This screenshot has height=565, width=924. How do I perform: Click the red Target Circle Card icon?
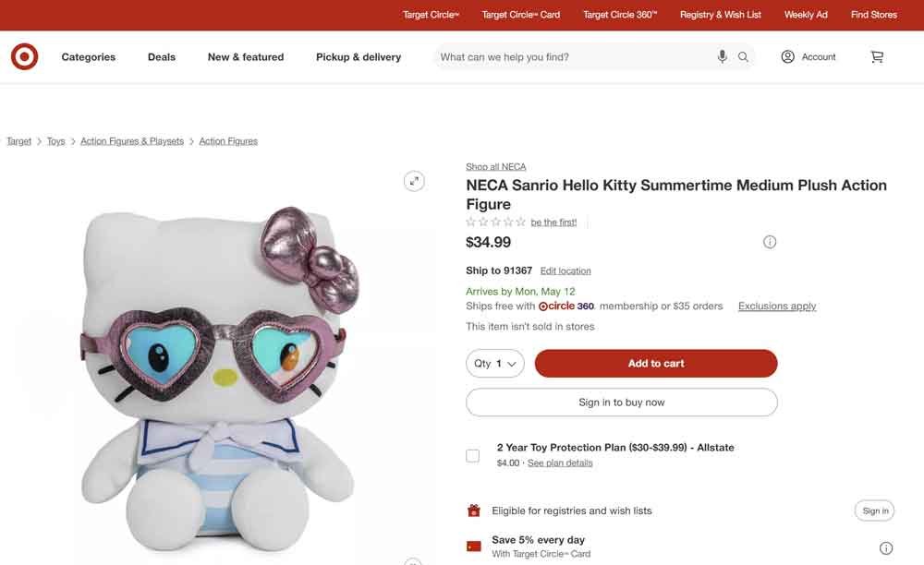click(474, 545)
